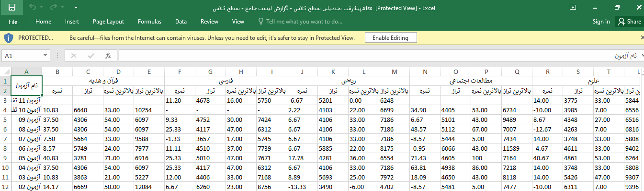The image size is (644, 191).
Task: Click cell I12 with value 8756
Action: point(271,187)
